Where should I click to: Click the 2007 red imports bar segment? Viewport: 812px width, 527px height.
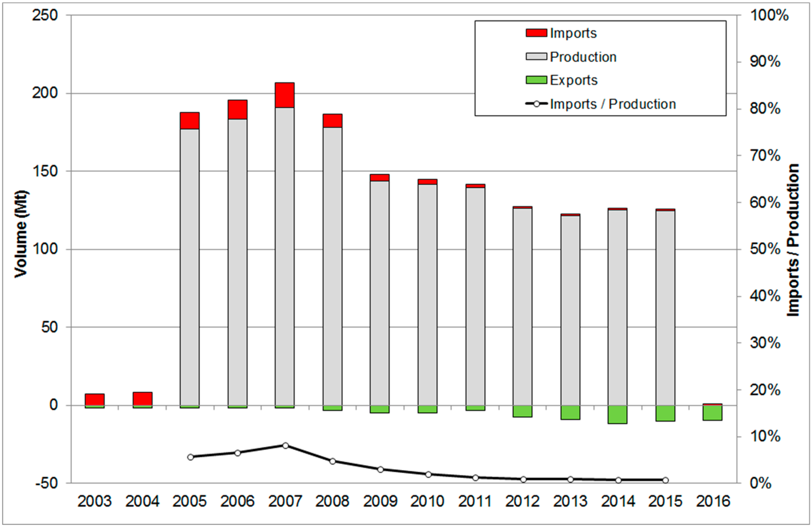point(285,95)
